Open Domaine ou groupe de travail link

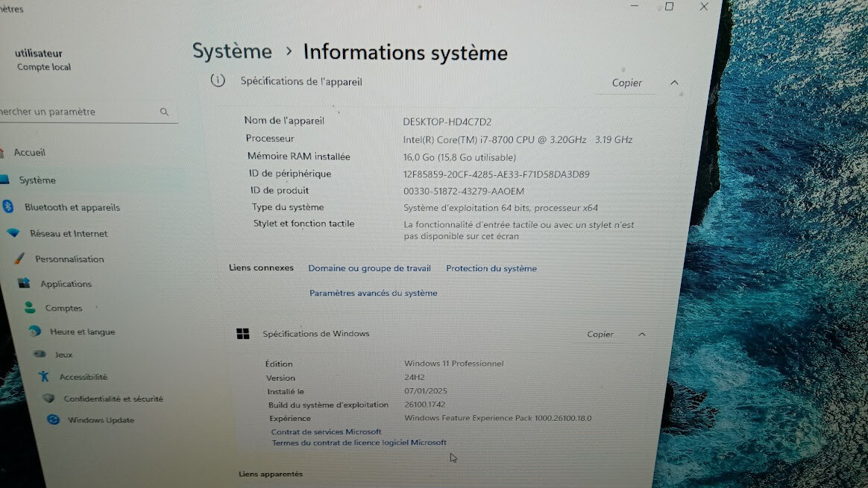tap(369, 268)
